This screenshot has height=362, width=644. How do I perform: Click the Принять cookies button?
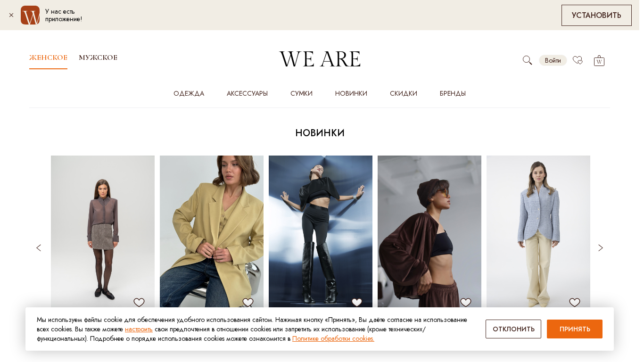575,329
